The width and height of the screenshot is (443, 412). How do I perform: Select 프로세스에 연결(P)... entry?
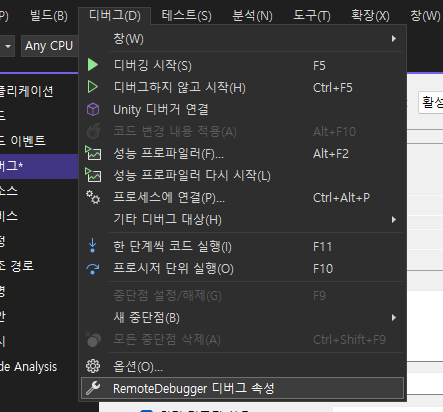tap(242, 197)
